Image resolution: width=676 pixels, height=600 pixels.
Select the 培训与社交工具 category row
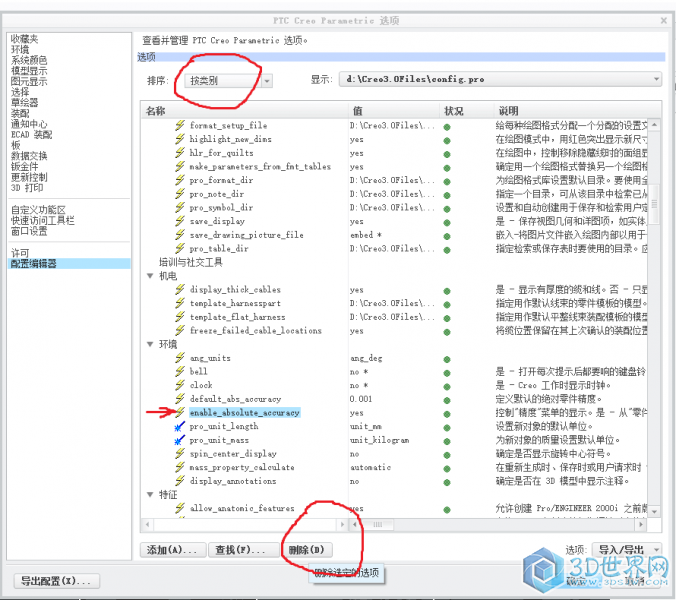(191, 262)
